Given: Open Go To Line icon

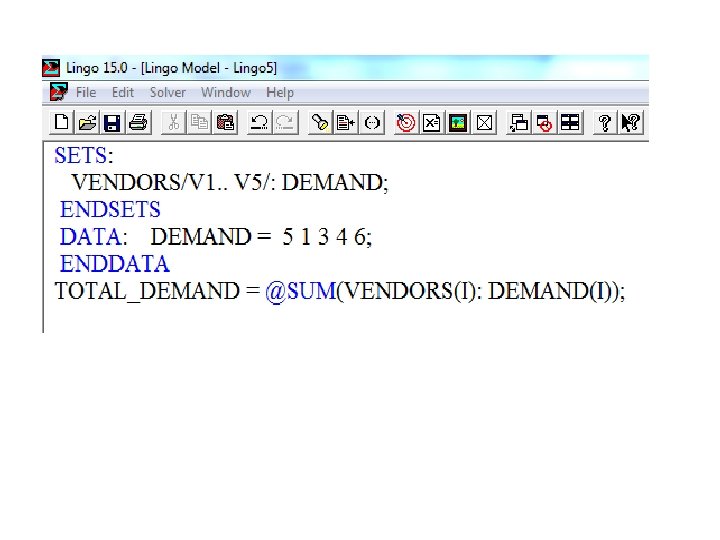Looking at the screenshot, I should tap(346, 123).
